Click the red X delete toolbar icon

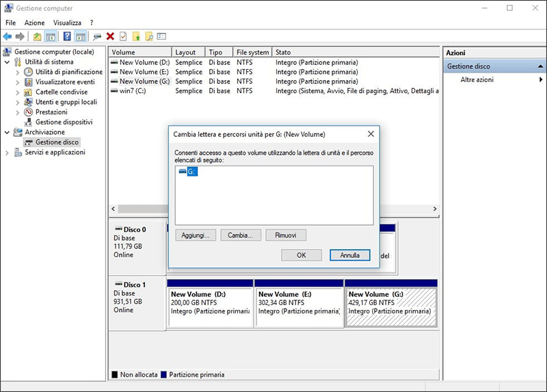point(110,36)
